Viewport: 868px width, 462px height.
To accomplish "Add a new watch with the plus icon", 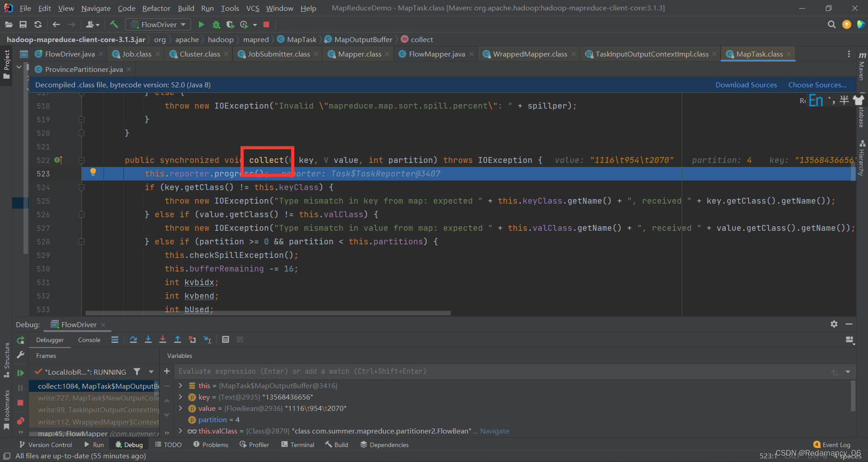I will (167, 371).
